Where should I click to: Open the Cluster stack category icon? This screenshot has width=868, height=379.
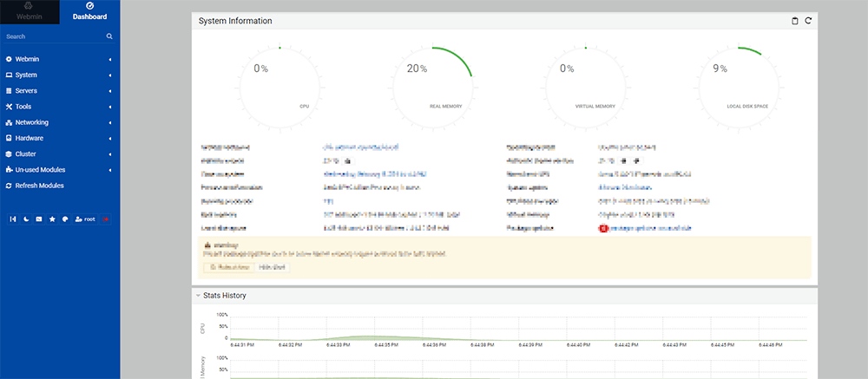coord(9,154)
